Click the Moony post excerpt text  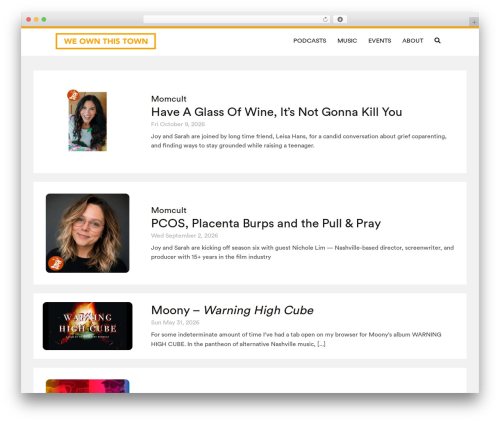coord(296,339)
